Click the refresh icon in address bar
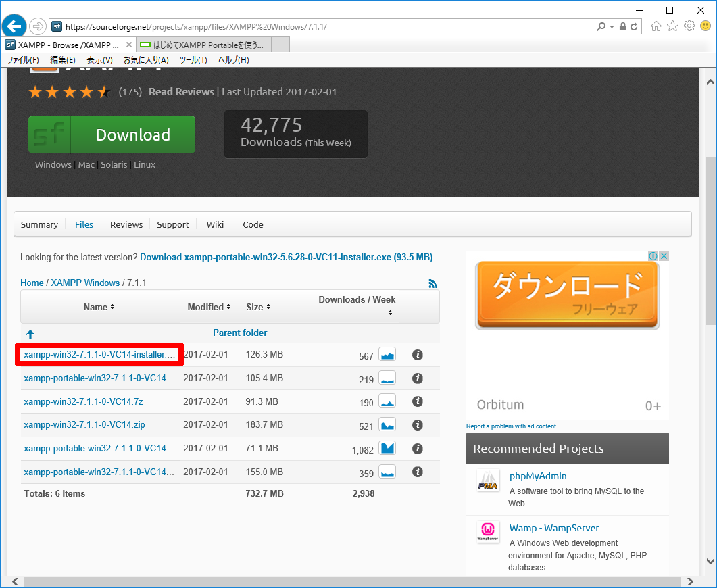This screenshot has width=717, height=588. click(634, 27)
